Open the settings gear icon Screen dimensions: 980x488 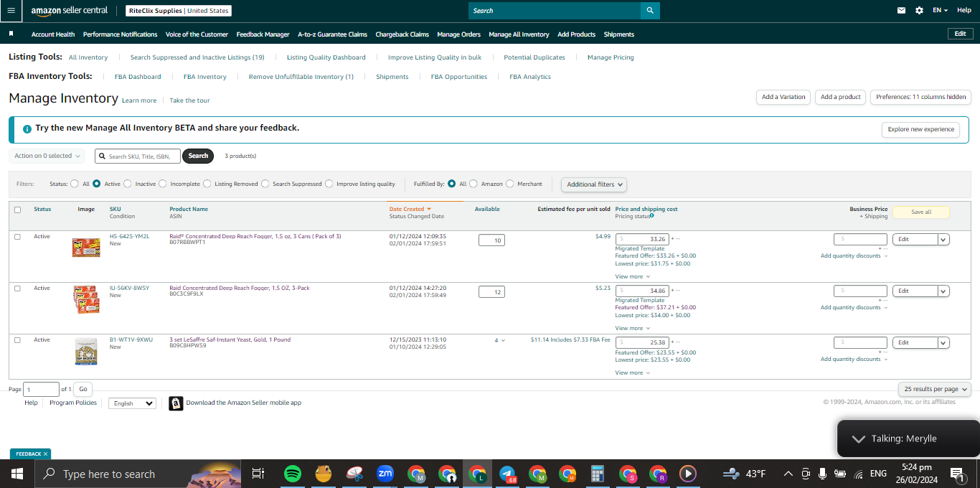point(920,11)
